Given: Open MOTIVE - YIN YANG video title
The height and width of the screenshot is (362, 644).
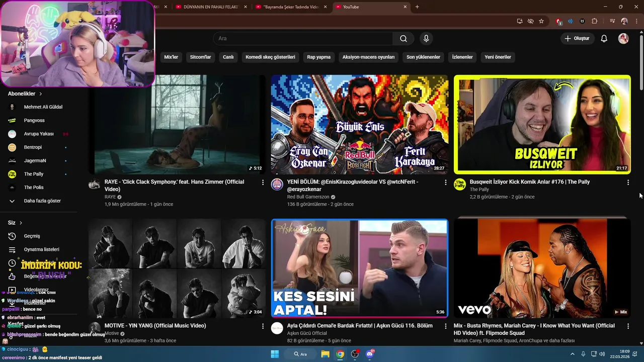Looking at the screenshot, I should click(155, 326).
